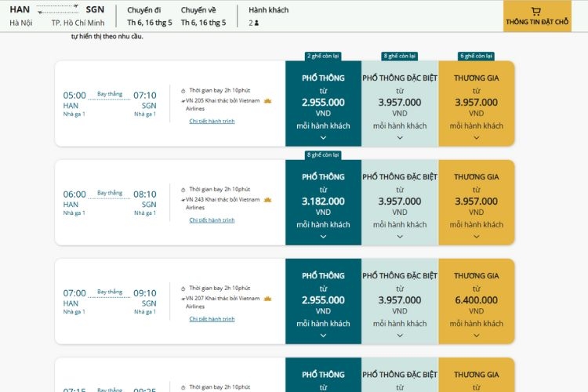Image resolution: width=588 pixels, height=392 pixels.
Task: Click the 09:10 arrival time
Action: 145,293
